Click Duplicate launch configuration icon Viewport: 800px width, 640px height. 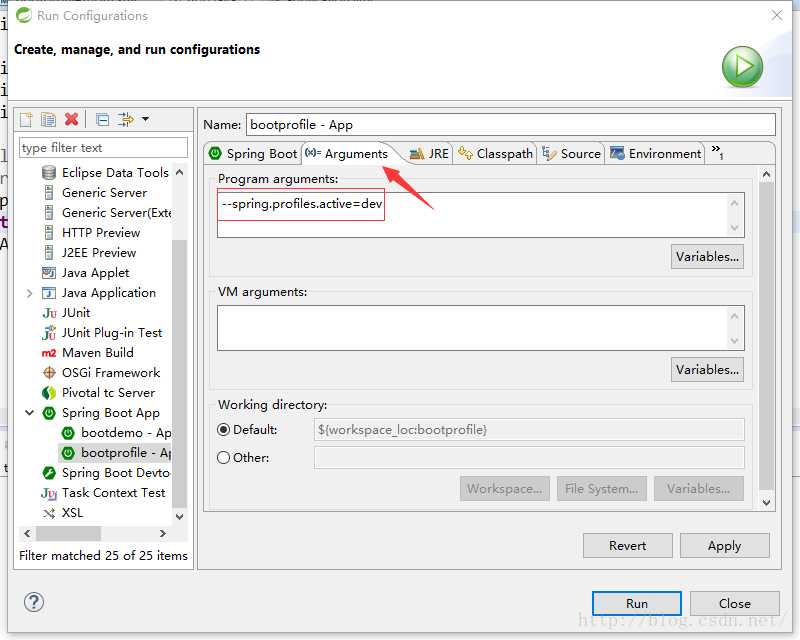point(48,119)
